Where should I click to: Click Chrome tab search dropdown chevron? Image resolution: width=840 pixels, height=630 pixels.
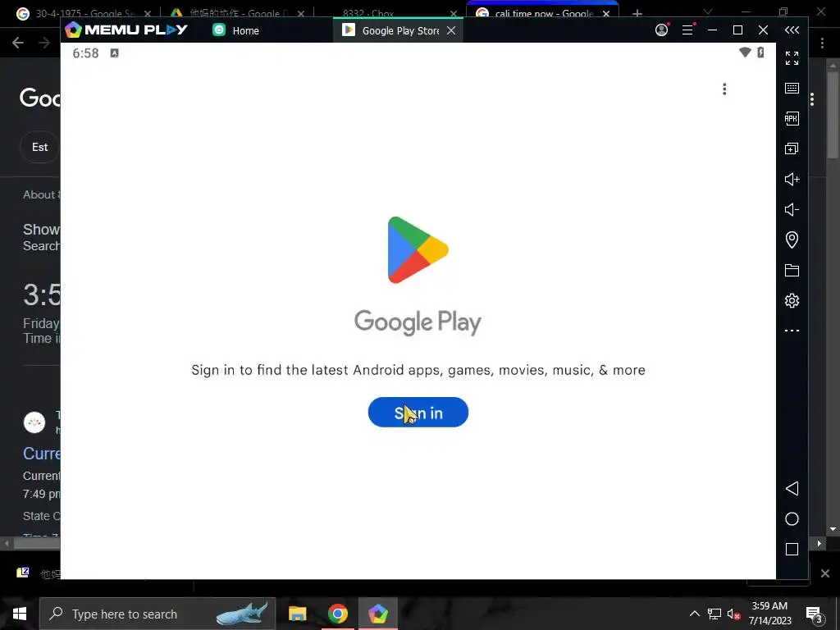[x=708, y=11]
